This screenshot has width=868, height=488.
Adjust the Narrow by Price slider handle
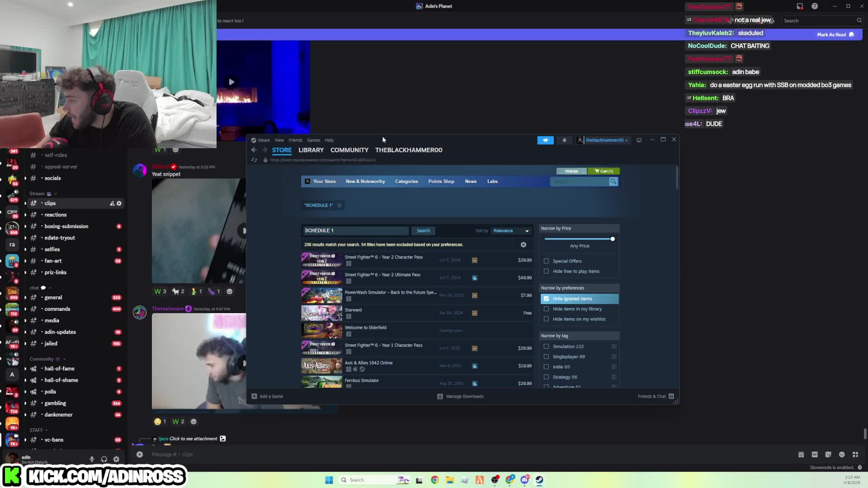[613, 239]
